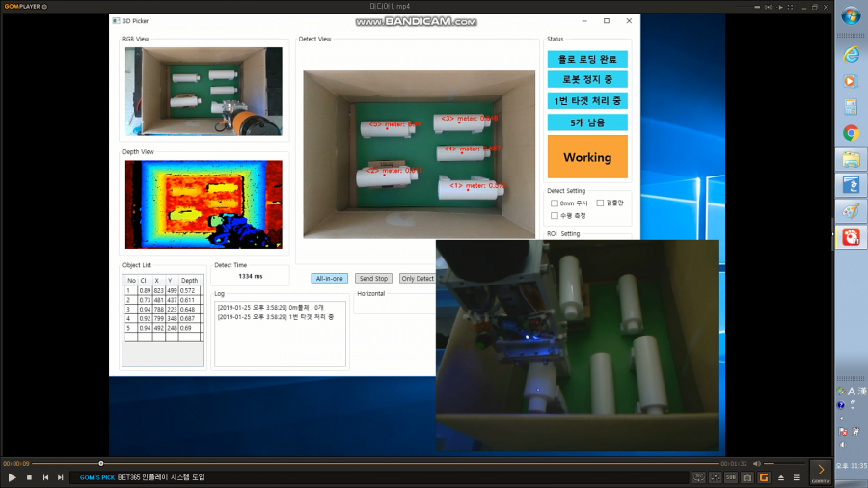This screenshot has width=868, height=488.
Task: Open Windows Media Player taskbar icon
Action: click(x=851, y=81)
